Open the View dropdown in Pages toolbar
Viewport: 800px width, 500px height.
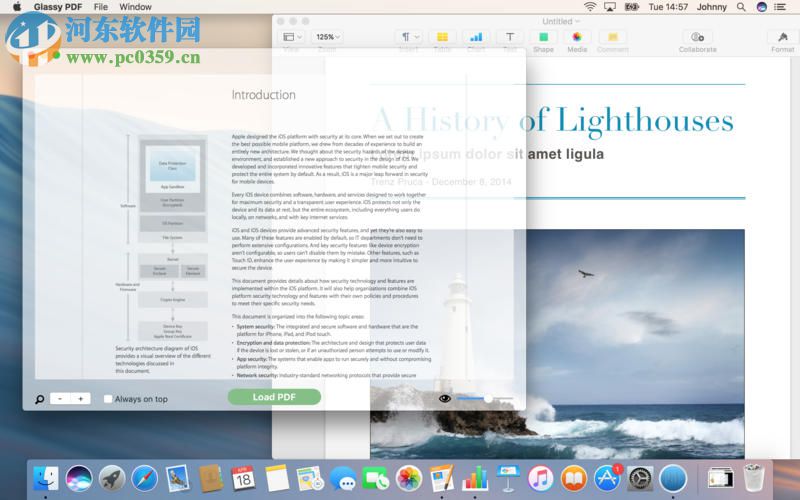click(292, 37)
